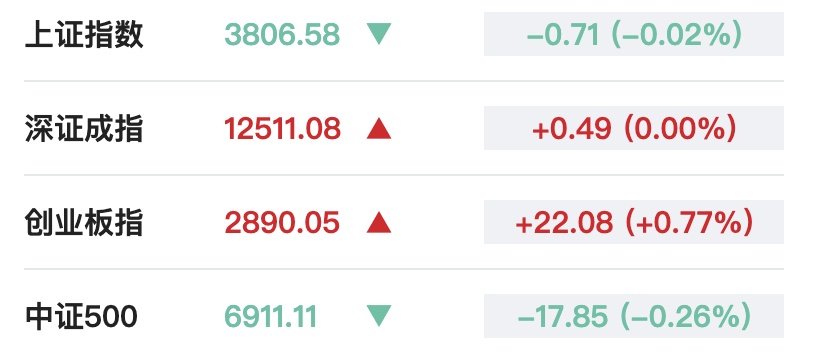
Task: Click the green down arrow beside 6911.11
Action: point(379,316)
